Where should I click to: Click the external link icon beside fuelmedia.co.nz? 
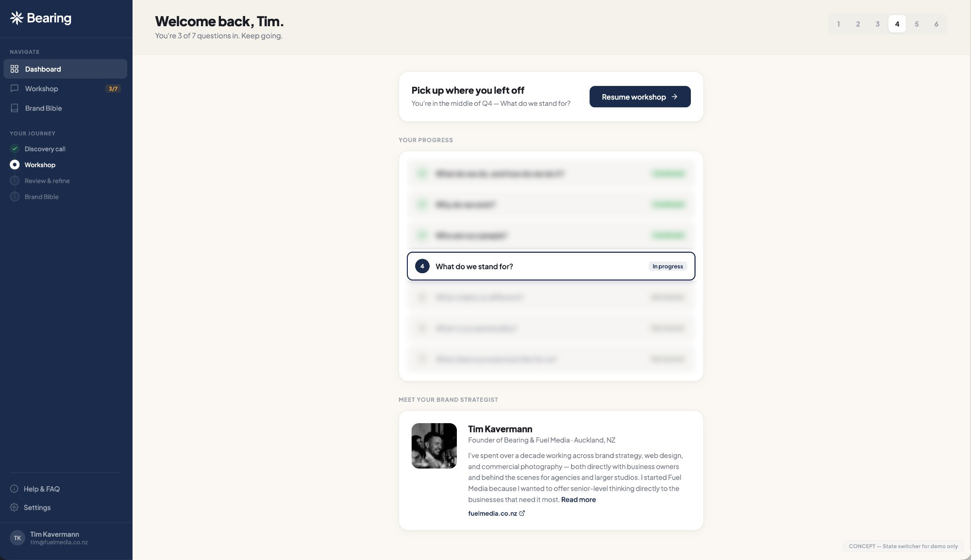[x=522, y=513]
